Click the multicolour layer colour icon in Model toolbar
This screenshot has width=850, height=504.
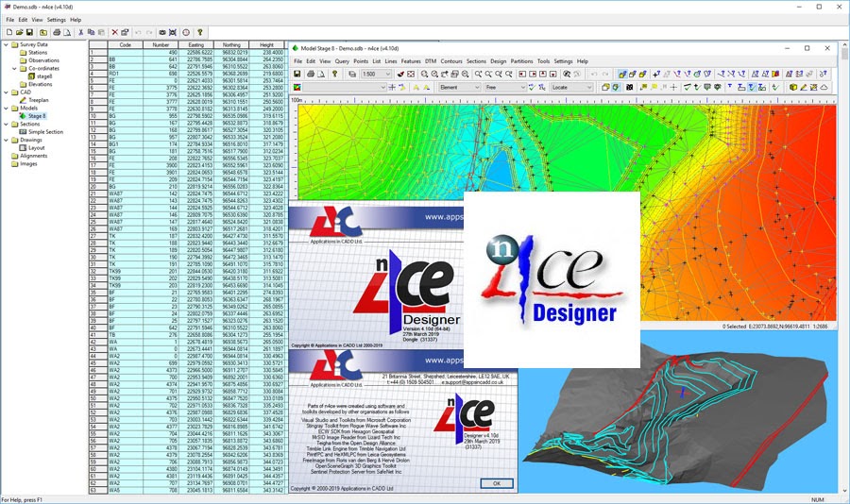(297, 87)
